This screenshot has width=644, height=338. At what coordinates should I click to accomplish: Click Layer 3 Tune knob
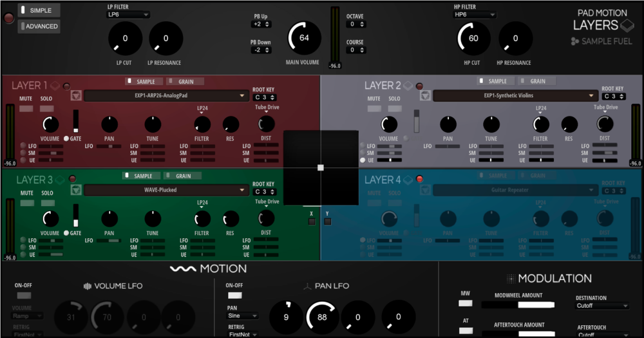[153, 219]
